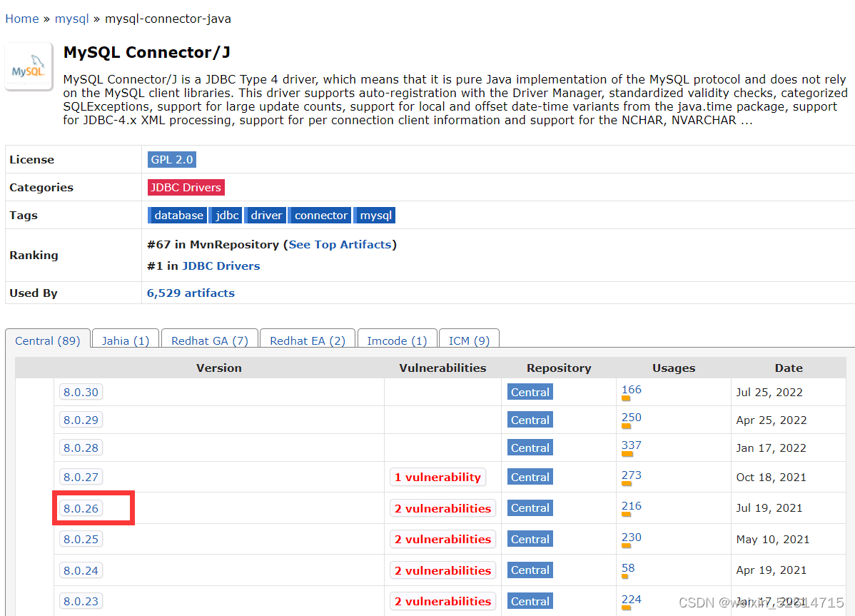
Task: Click Central repository badge for 8.0.26
Action: (530, 508)
